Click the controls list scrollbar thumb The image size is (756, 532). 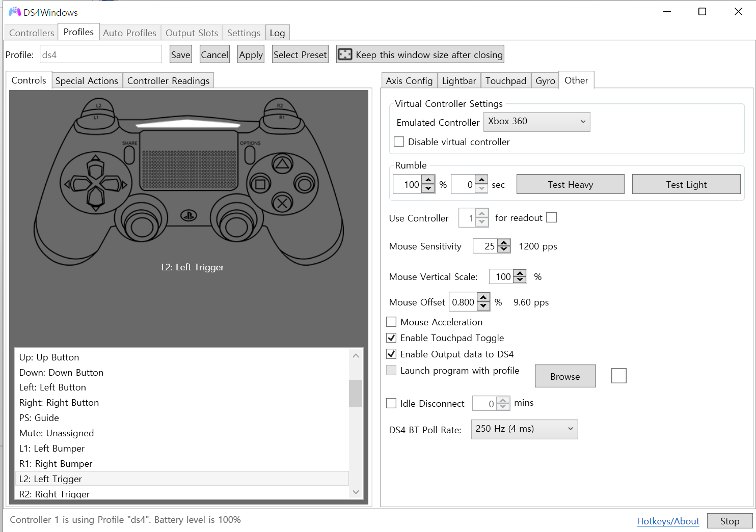(x=356, y=394)
